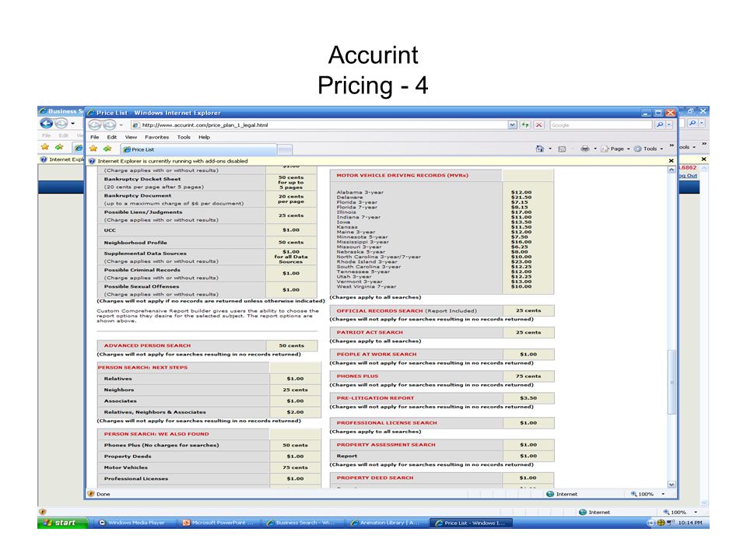Image resolution: width=747 pixels, height=560 pixels.
Task: Click the PRE-LITIGATION REPORT heading
Action: click(375, 398)
